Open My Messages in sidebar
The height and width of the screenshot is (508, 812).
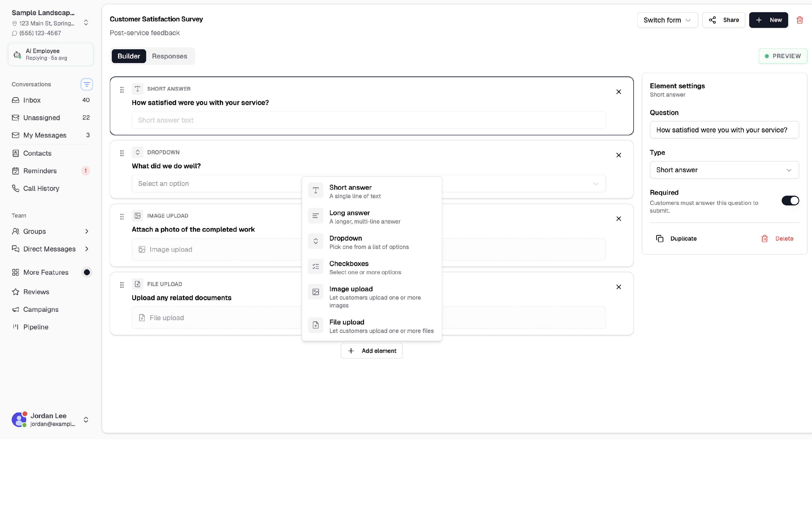coord(50,135)
